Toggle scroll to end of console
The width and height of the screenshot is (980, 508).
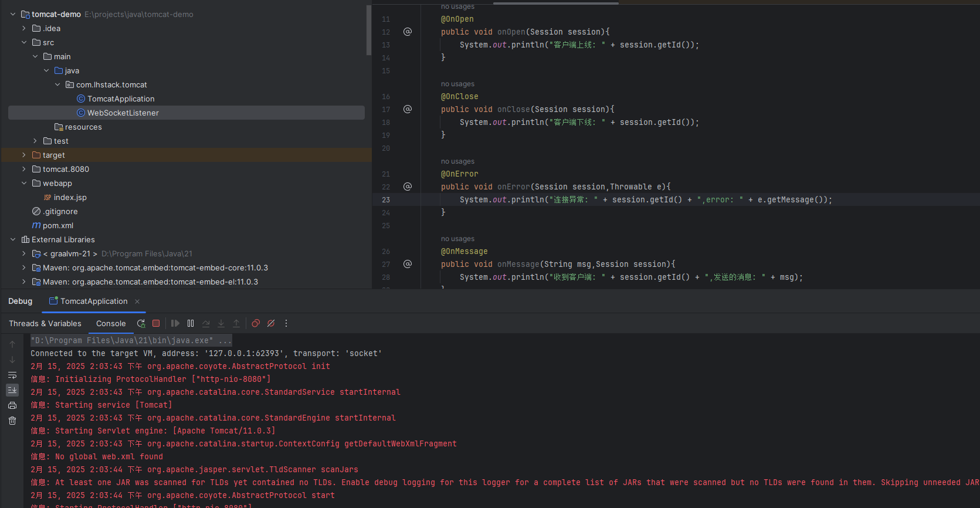(12, 390)
